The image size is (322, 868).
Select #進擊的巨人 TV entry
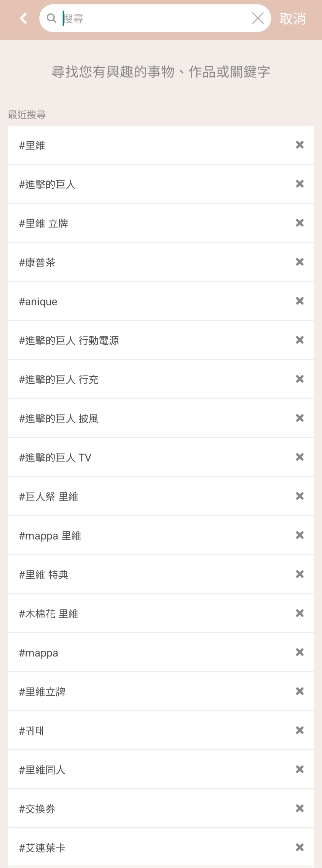point(161,457)
